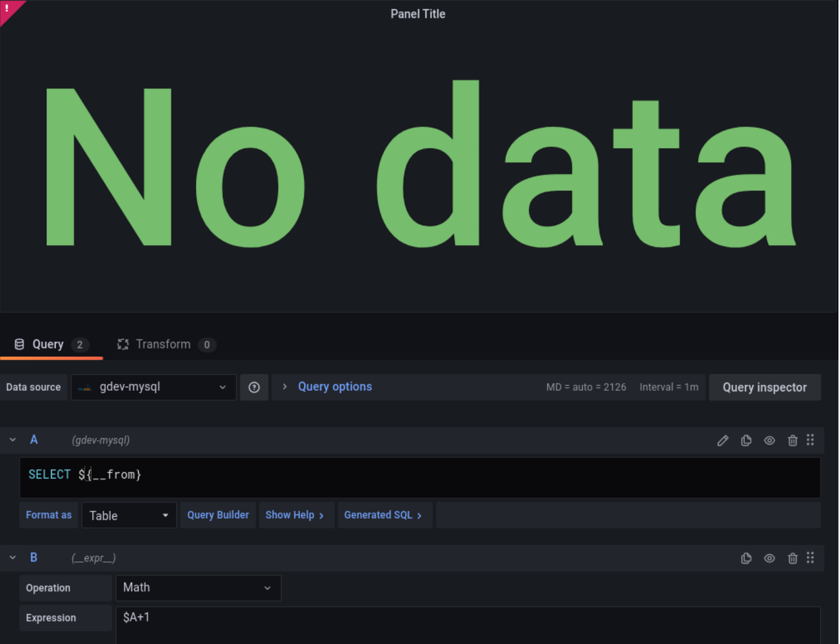
Task: Click the Expression field containing $A+1
Action: point(468,625)
